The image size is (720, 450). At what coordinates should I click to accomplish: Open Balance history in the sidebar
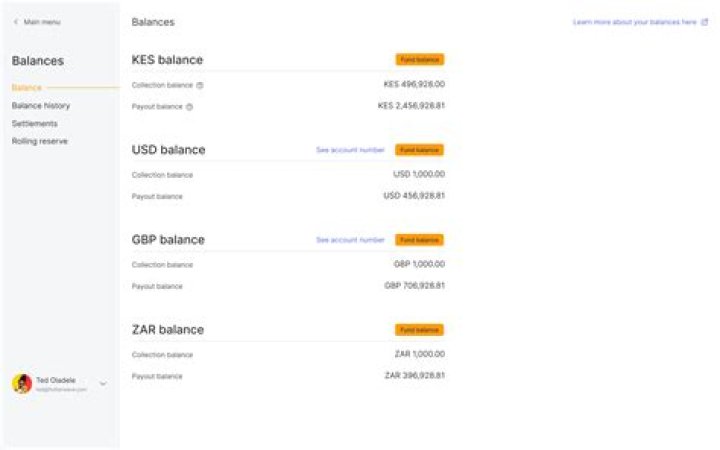[x=41, y=106]
